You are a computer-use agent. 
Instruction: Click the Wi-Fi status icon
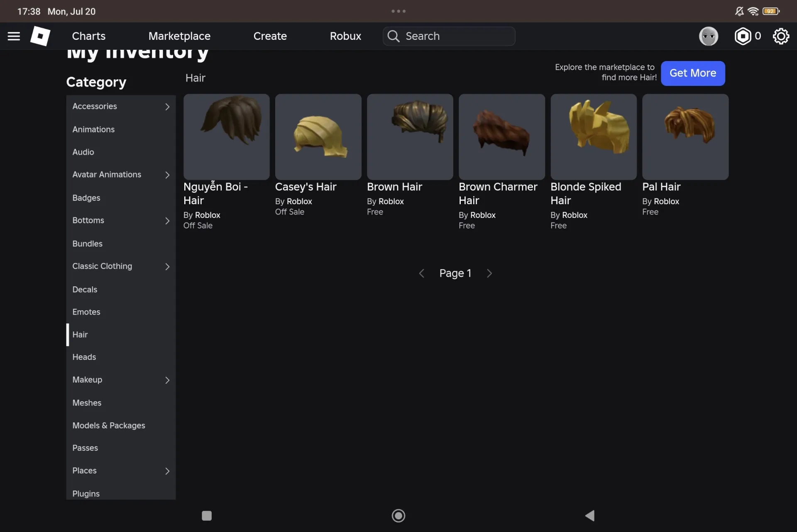(753, 11)
